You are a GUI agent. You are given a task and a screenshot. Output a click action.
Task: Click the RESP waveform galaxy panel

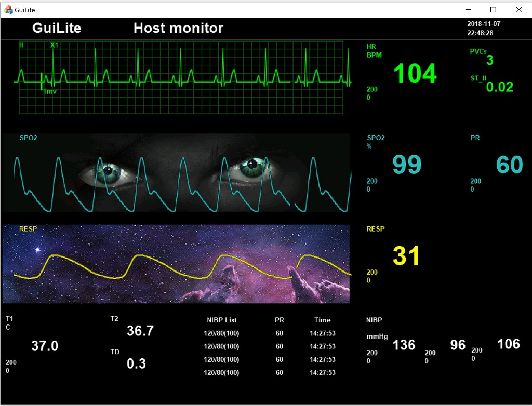tap(176, 264)
